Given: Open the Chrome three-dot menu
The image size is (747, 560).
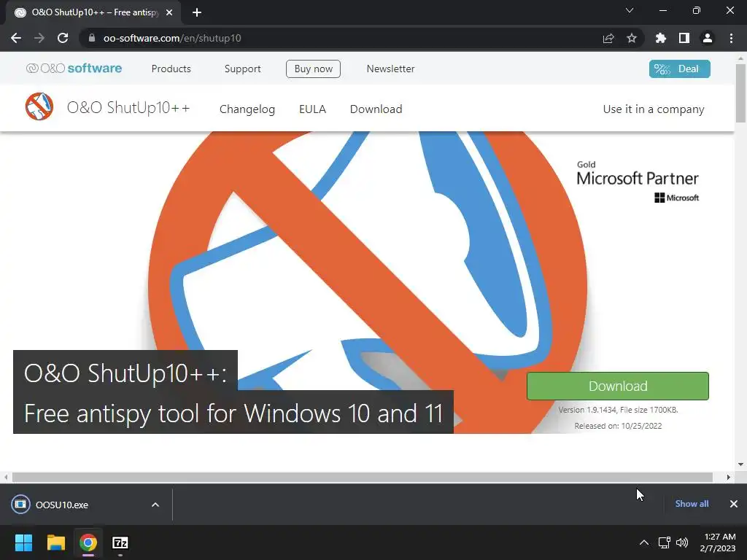Looking at the screenshot, I should click(x=731, y=38).
